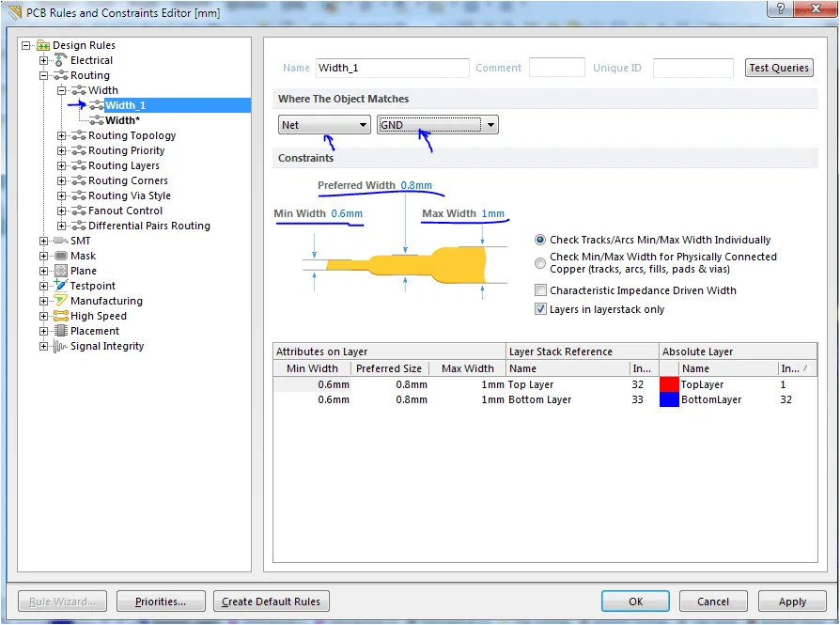This screenshot has width=840, height=625.
Task: Click the Placement category icon
Action: (61, 331)
